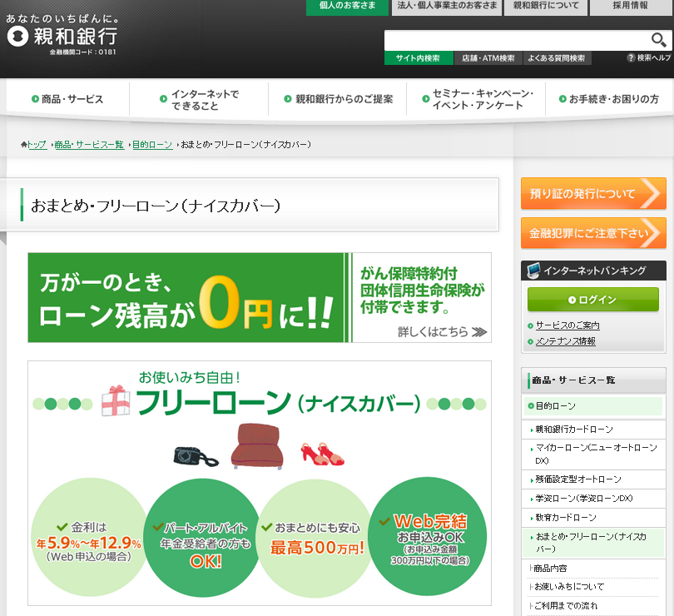Jump to お使いみちについて sidebar sub-item
The image size is (674, 616).
click(568, 587)
